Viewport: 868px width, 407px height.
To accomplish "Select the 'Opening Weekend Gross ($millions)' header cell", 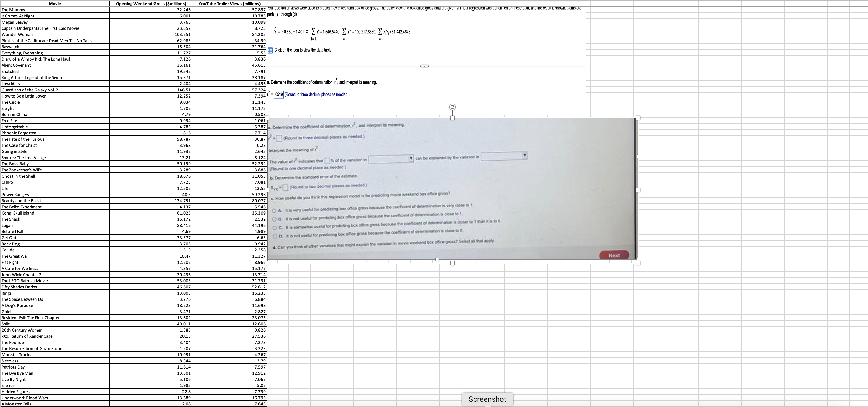I will [x=151, y=3].
